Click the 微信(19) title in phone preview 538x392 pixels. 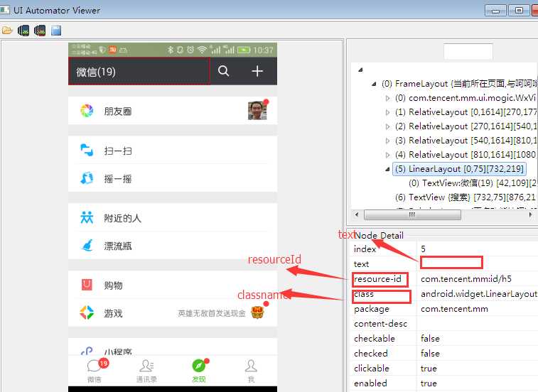pos(96,72)
